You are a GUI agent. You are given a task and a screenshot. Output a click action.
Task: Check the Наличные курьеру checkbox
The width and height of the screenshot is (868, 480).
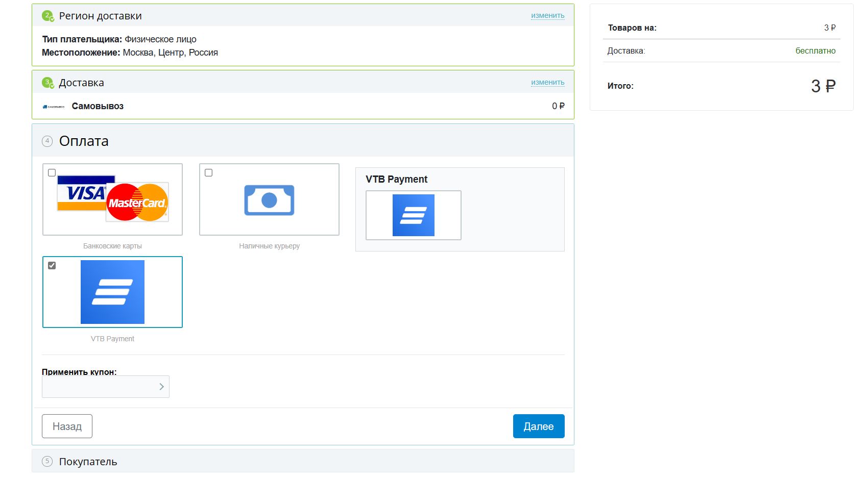click(x=209, y=173)
